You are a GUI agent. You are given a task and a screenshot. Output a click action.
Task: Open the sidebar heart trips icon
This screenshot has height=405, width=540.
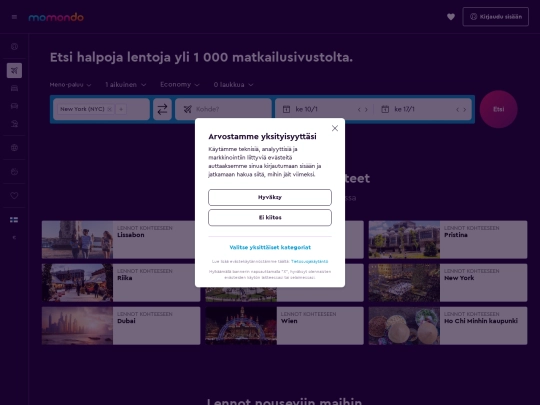(x=14, y=196)
